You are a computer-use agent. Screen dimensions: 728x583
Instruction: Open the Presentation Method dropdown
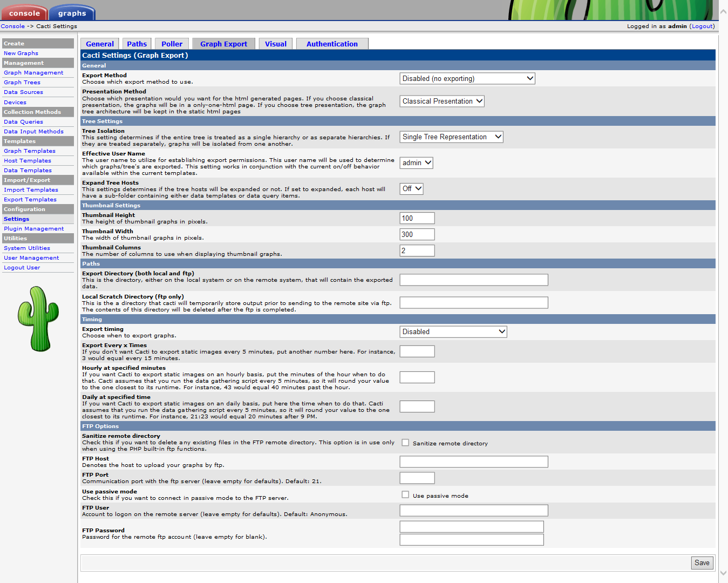coord(442,101)
